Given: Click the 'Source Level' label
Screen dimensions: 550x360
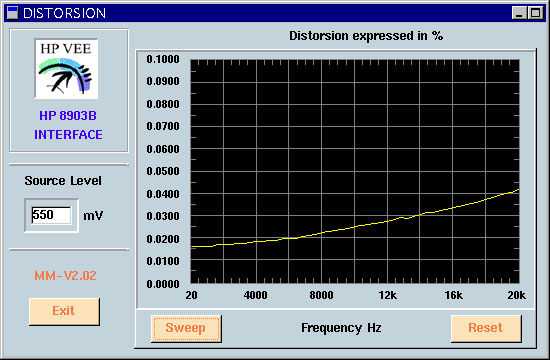Looking at the screenshot, I should tap(63, 181).
